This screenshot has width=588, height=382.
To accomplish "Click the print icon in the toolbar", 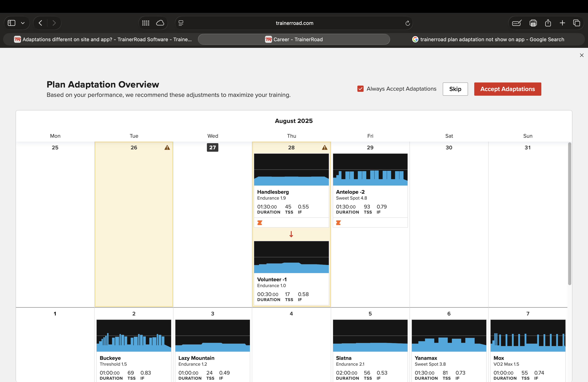I will click(x=533, y=23).
